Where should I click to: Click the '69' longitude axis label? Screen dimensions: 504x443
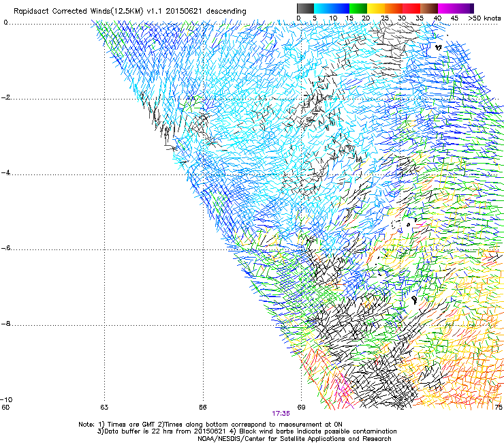[x=301, y=407]
